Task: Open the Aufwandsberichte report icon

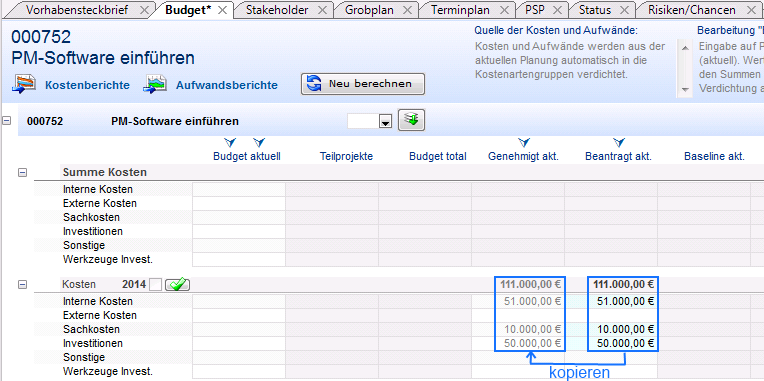Action: tap(155, 84)
